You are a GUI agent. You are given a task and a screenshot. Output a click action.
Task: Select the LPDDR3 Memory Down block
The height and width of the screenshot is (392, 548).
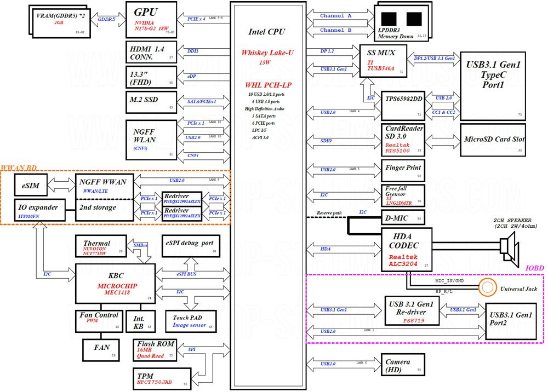[x=402, y=22]
